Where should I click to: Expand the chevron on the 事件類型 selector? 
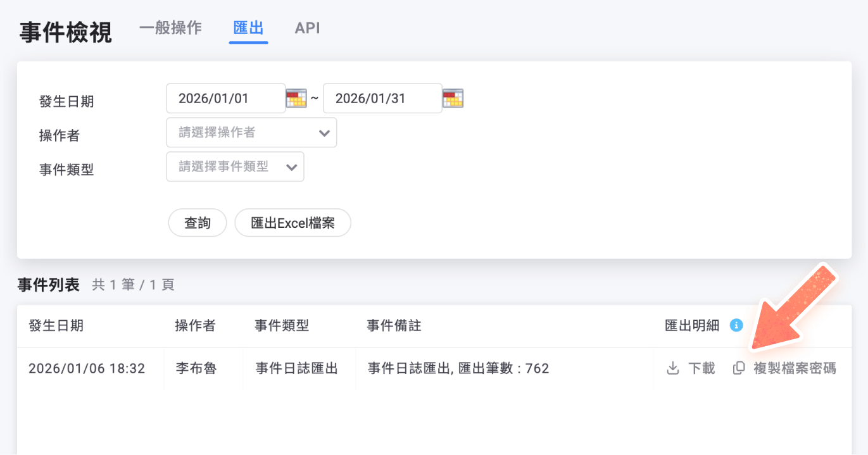click(292, 166)
